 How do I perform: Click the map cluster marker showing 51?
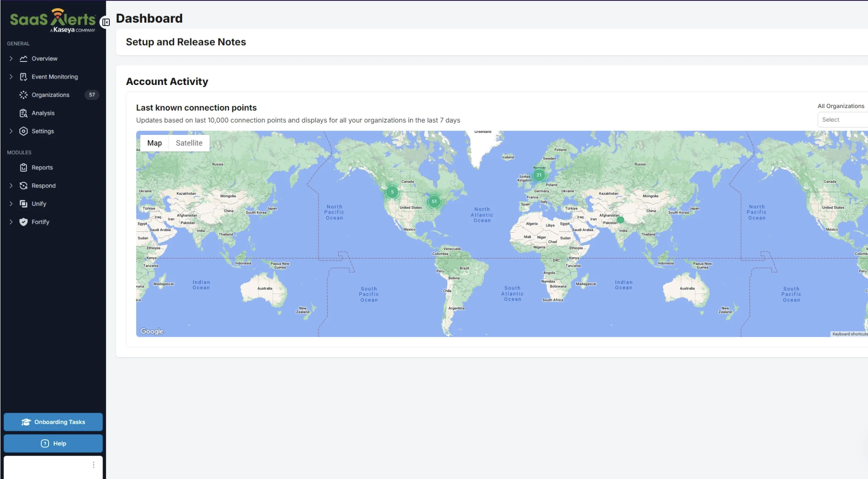point(434,202)
